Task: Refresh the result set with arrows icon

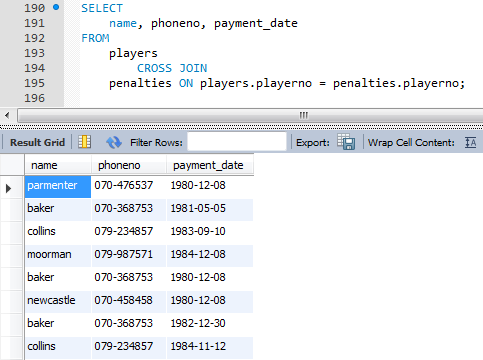Action: click(x=114, y=142)
